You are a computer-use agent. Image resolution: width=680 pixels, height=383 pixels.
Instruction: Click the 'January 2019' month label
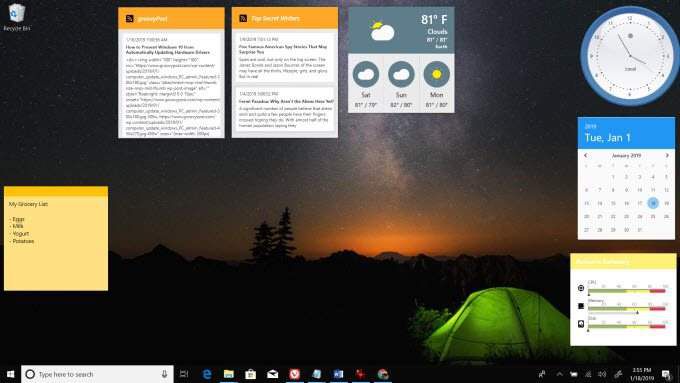click(626, 155)
